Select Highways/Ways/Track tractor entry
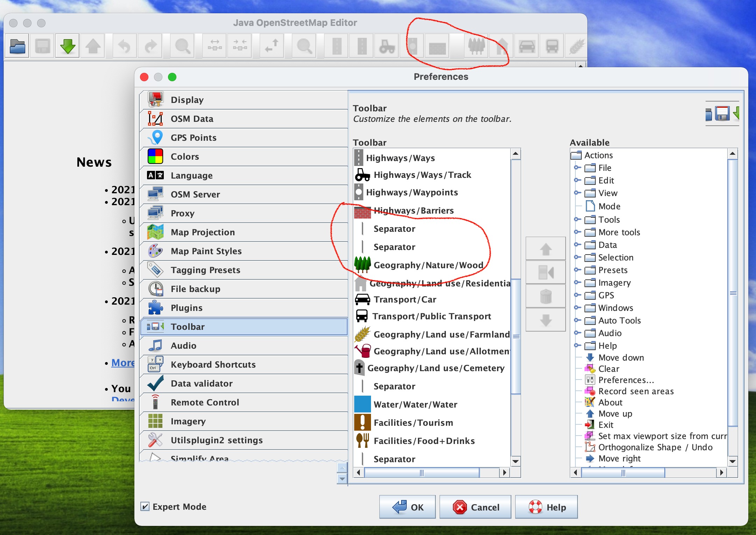Screen dimensions: 756x535 422,175
